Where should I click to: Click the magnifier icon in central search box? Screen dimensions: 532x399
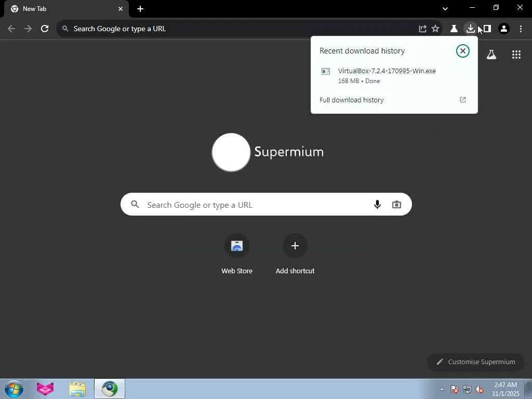[x=135, y=204]
